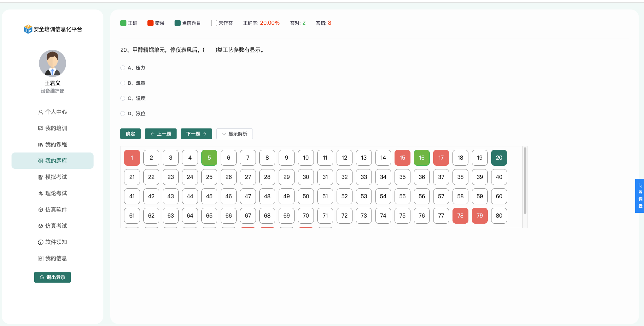
Task: Select answer option A 压力
Action: point(123,68)
